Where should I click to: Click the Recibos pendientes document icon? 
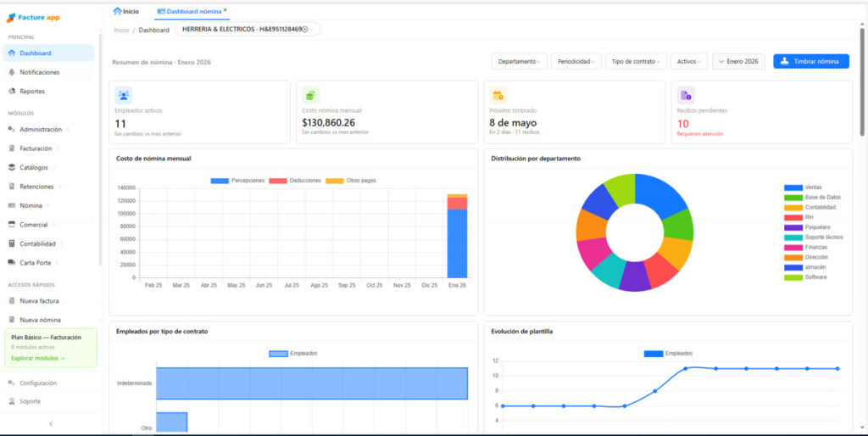click(x=686, y=95)
